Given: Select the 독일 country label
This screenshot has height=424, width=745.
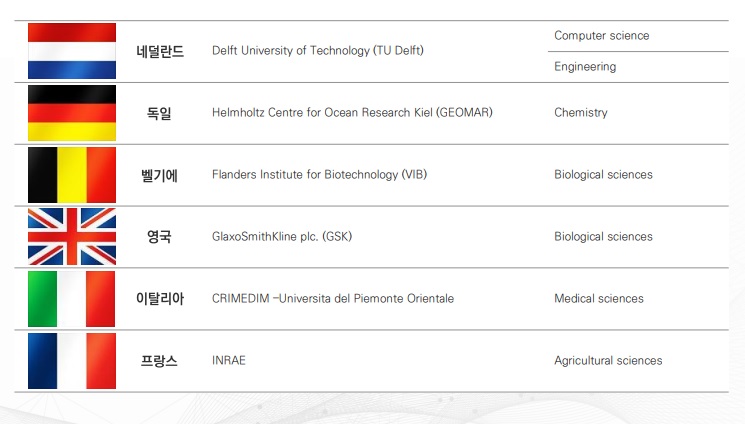Looking at the screenshot, I should coord(159,113).
